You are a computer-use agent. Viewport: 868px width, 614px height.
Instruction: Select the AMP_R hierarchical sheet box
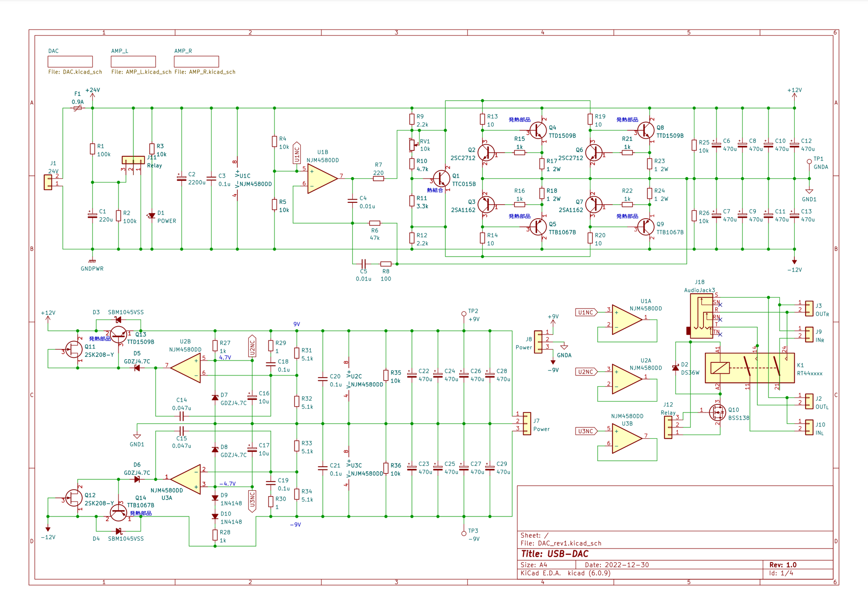point(196,61)
